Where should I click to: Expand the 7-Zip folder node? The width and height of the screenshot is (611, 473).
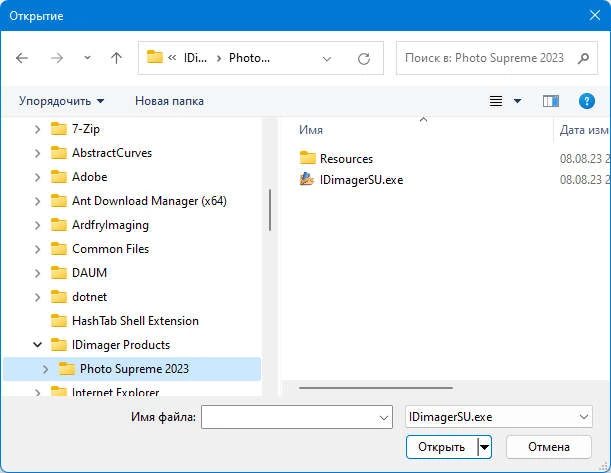tap(37, 129)
